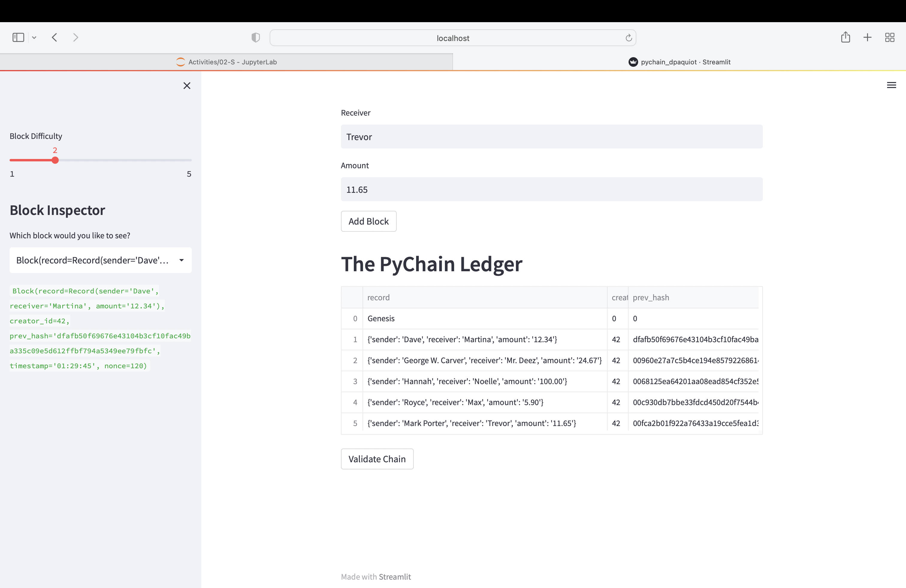Click the record column header
906x588 pixels.
tap(485, 297)
